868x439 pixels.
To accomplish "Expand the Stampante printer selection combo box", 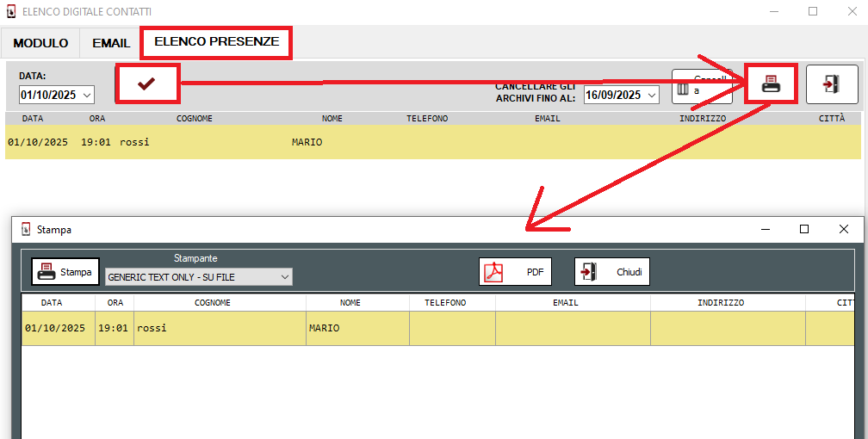I will [x=285, y=277].
